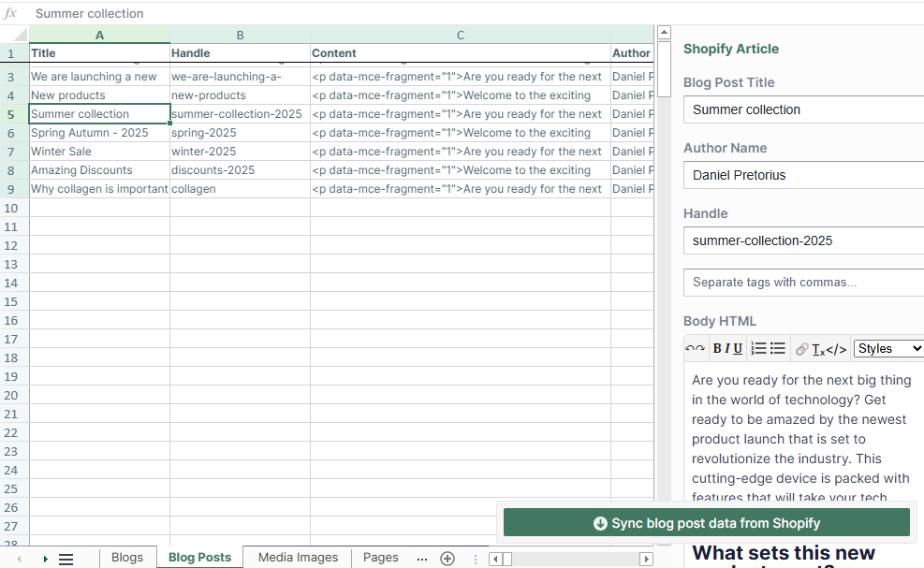The height and width of the screenshot is (568, 924).
Task: Insert a bulleted list in the editor
Action: tap(777, 347)
